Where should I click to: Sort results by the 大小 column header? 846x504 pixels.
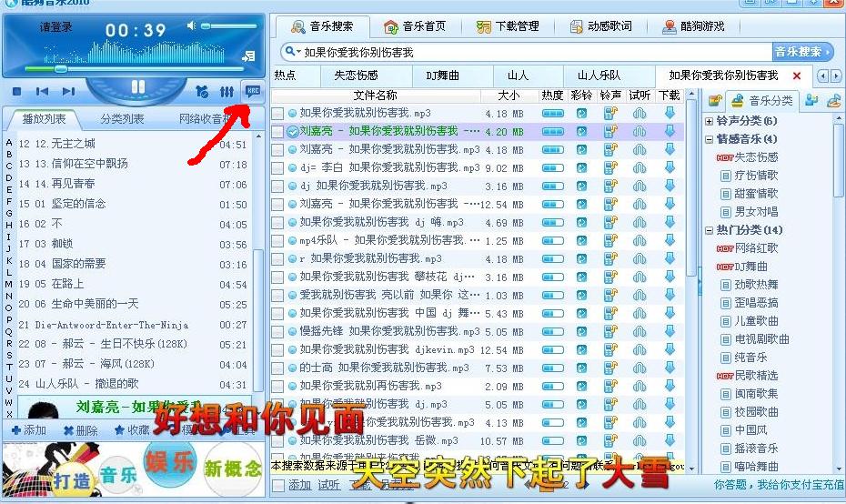509,96
